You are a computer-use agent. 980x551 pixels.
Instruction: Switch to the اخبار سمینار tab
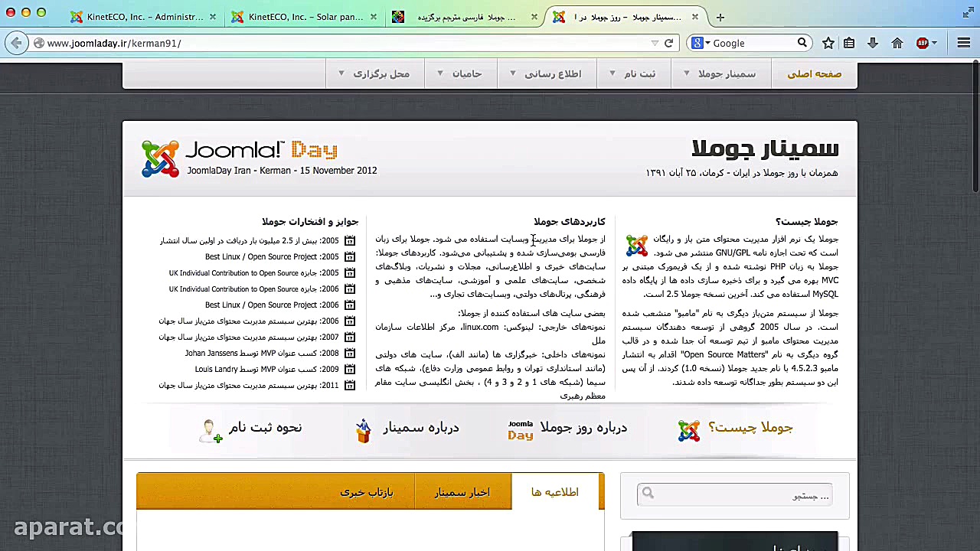point(462,492)
